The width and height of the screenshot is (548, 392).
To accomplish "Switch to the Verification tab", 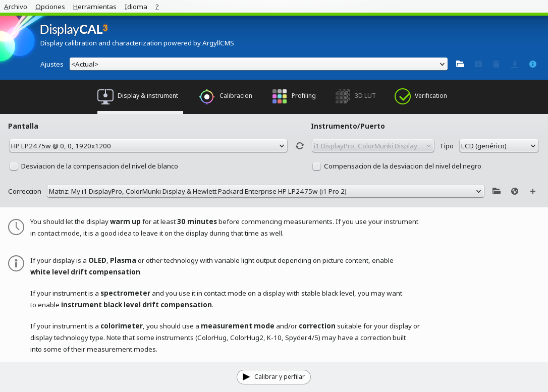I will (421, 96).
